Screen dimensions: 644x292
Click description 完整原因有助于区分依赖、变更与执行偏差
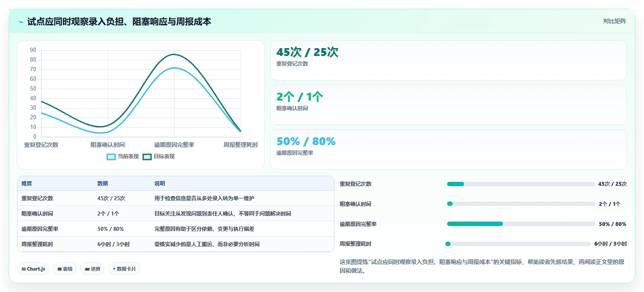(x=204, y=229)
